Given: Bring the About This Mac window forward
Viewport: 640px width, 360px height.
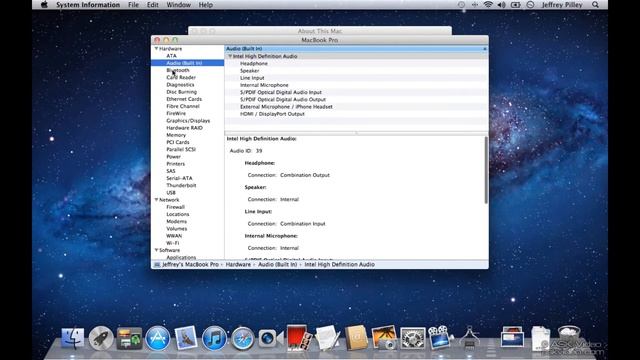Looking at the screenshot, I should [x=320, y=31].
